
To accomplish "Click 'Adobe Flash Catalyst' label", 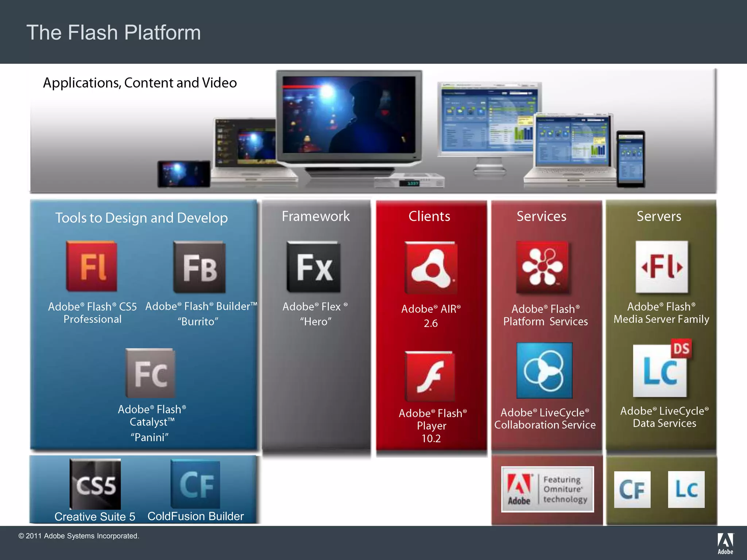I will pyautogui.click(x=152, y=416).
